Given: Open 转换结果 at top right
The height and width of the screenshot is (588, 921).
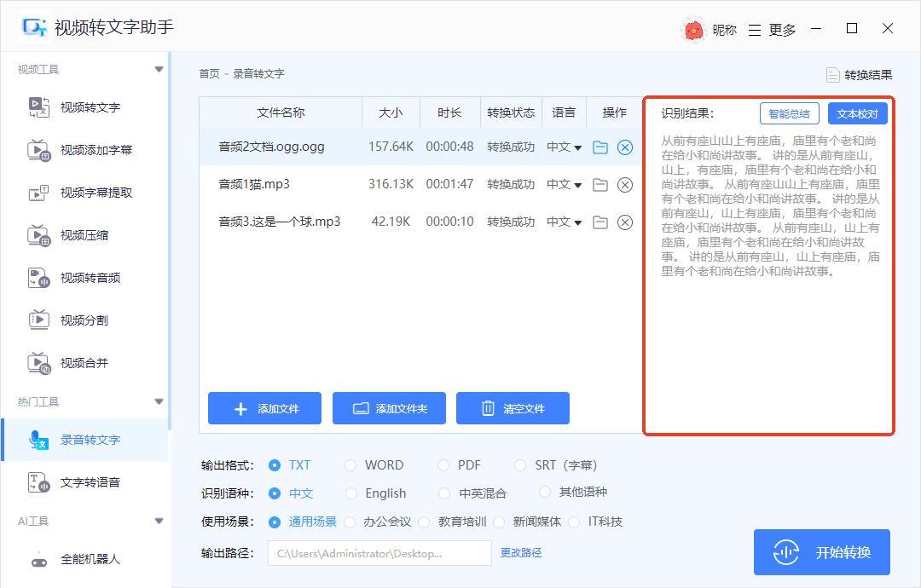Looking at the screenshot, I should 860,75.
